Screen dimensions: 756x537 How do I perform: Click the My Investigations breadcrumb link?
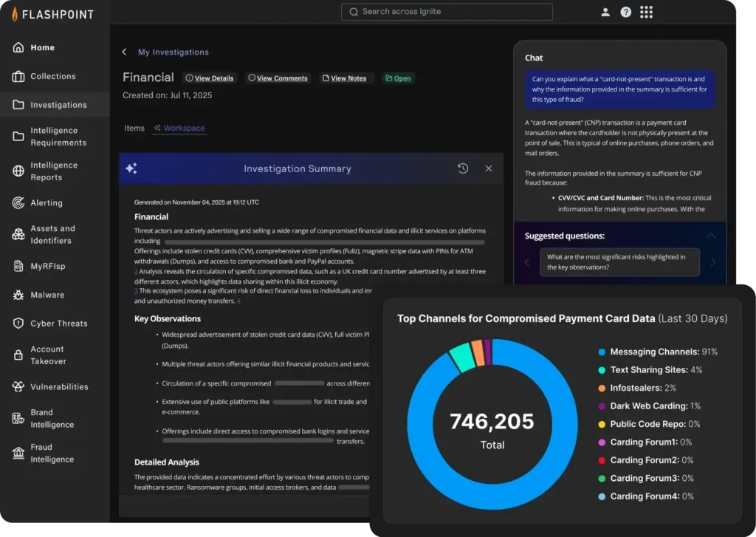click(x=173, y=52)
